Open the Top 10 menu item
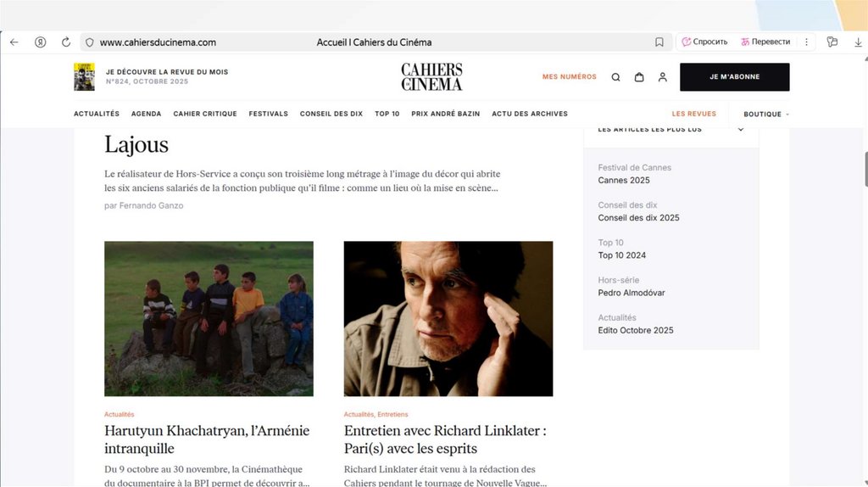 pos(387,114)
